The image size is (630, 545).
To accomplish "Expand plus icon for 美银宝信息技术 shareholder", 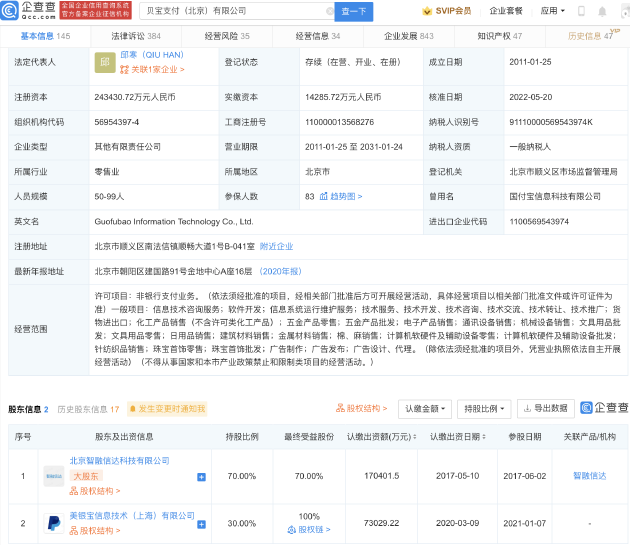I will [x=201, y=525].
